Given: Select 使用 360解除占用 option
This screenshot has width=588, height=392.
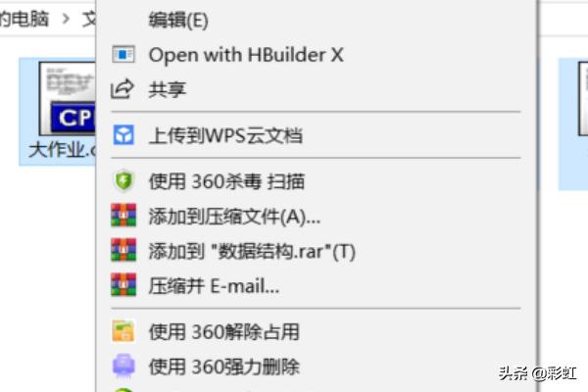Looking at the screenshot, I should click(x=317, y=331).
